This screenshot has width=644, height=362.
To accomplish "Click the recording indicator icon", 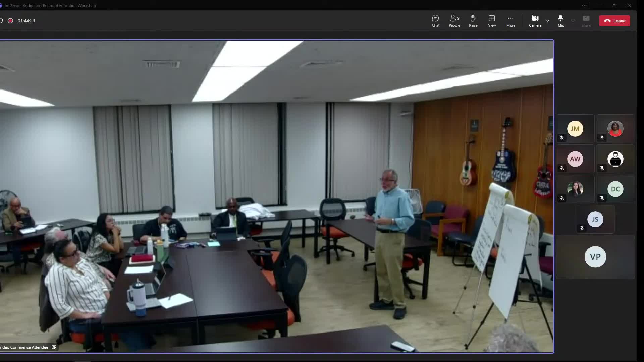I will (x=10, y=21).
